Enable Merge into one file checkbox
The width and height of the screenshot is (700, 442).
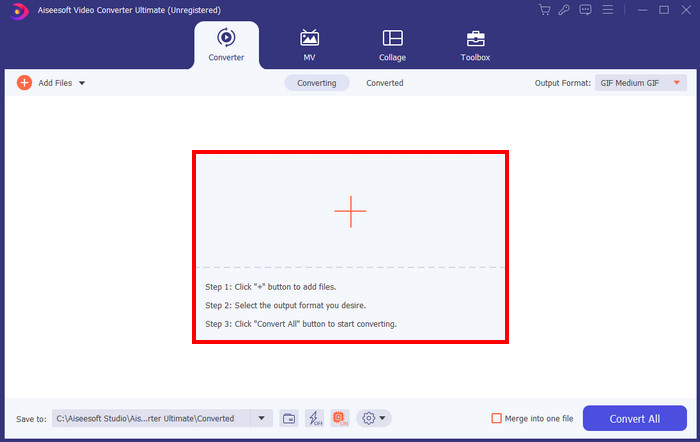(496, 418)
